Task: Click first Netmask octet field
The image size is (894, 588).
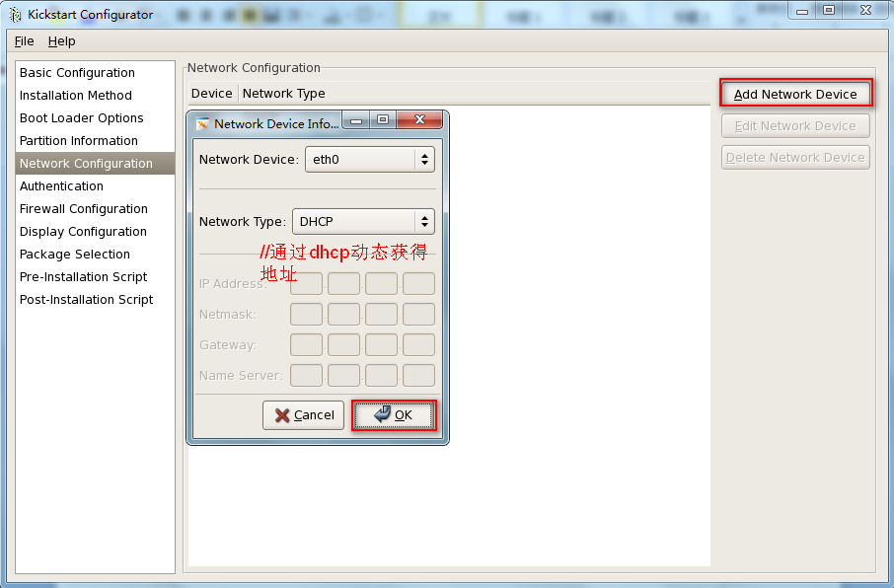Action: click(306, 315)
